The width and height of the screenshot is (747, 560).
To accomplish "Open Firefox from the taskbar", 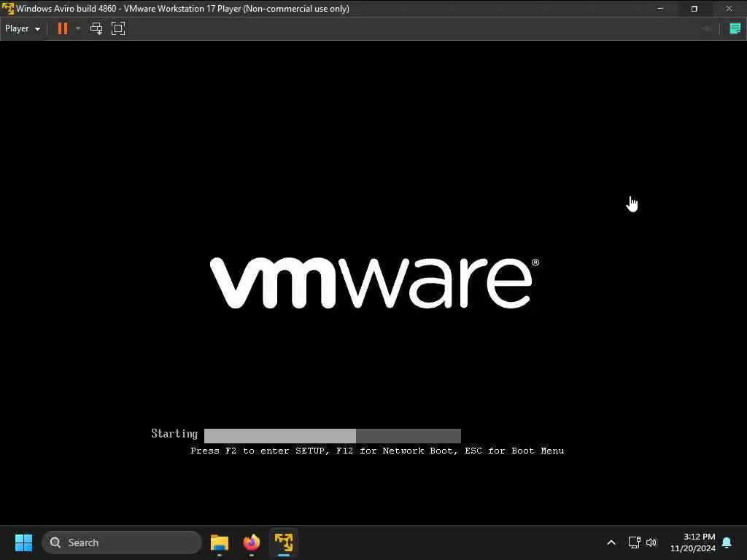I will [252, 542].
